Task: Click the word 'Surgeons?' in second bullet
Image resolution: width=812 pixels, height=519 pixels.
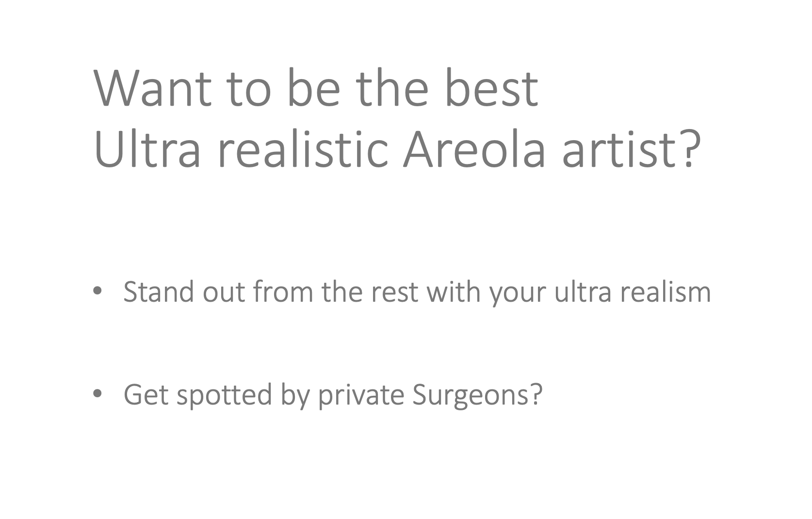Action: 477,395
